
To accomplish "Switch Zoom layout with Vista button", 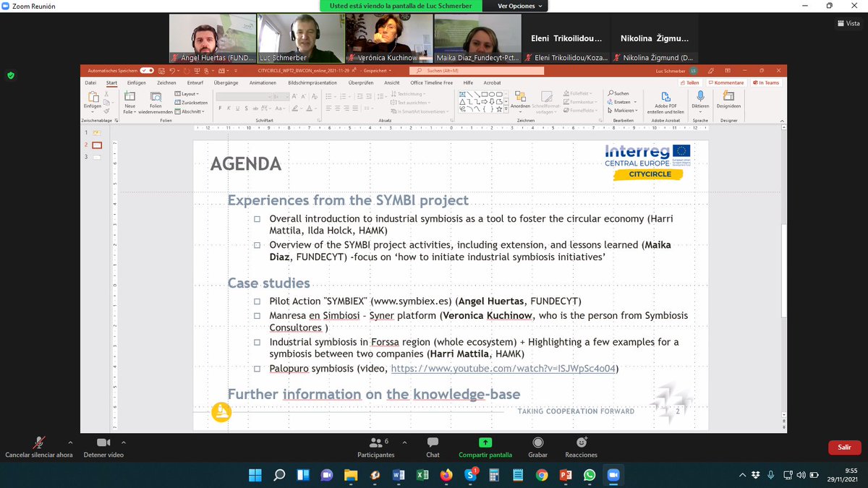I will coord(847,24).
